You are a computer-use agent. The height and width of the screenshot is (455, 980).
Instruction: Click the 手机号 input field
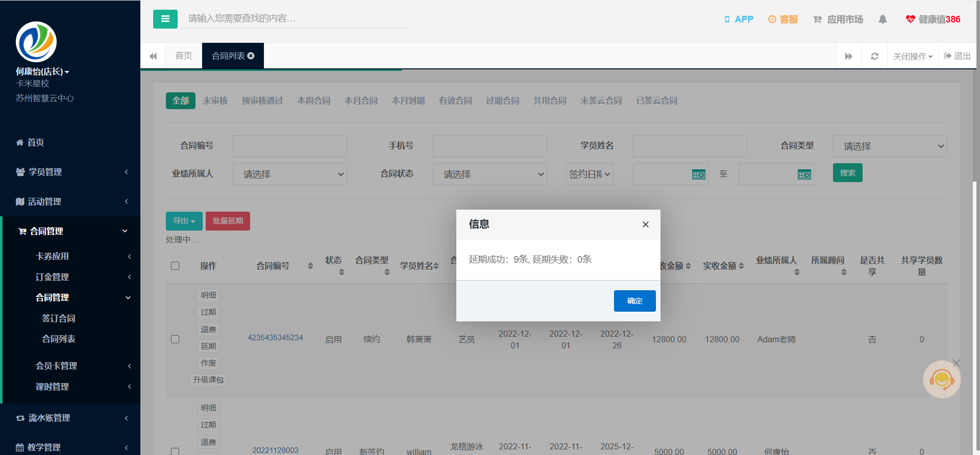(x=490, y=146)
